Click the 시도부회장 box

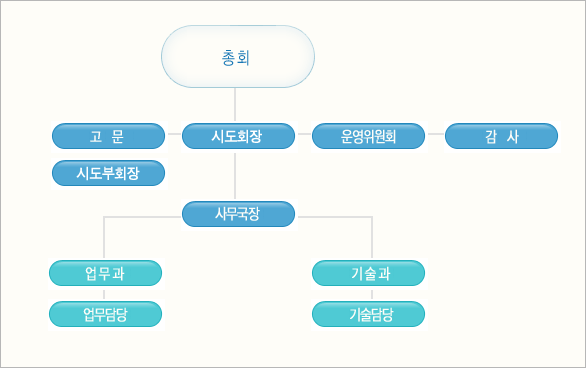tap(108, 173)
